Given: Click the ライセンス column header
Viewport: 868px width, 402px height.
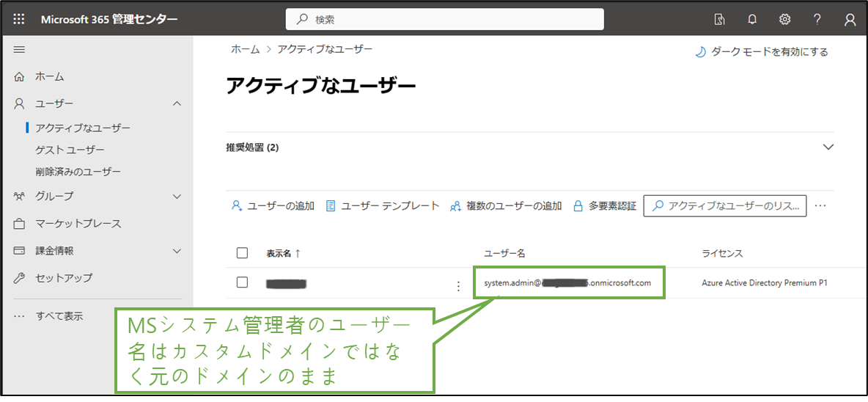Looking at the screenshot, I should [x=722, y=253].
